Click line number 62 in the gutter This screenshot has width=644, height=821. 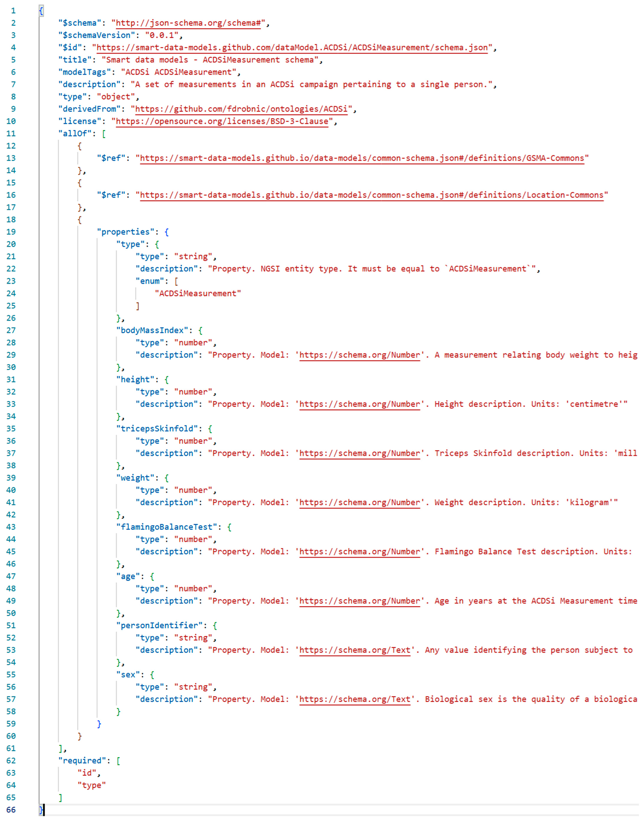coord(11,761)
